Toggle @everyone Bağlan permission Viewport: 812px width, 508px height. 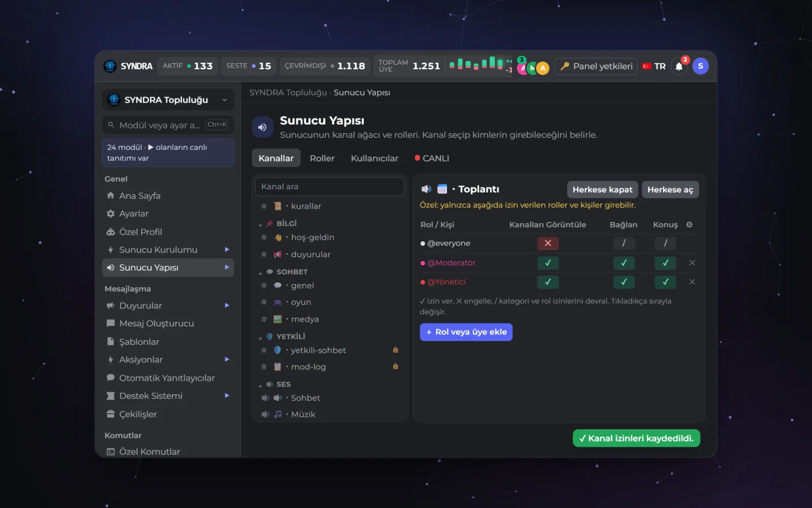pos(624,243)
